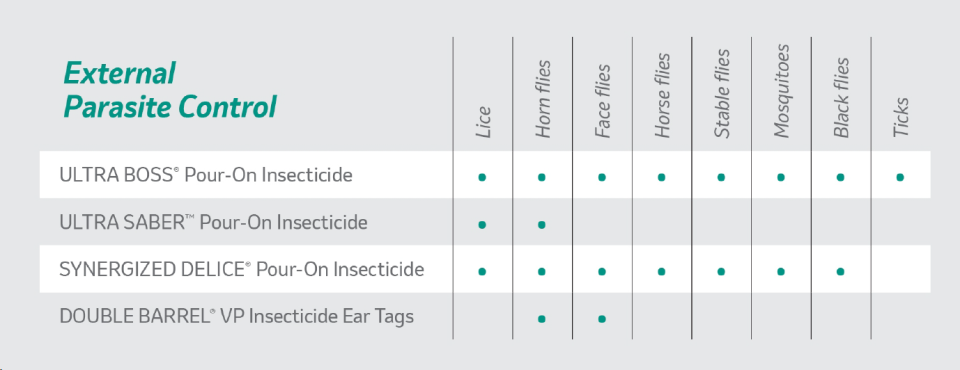
Task: Select ULTRA SABER Pour-On Insecticide label
Action: [213, 222]
